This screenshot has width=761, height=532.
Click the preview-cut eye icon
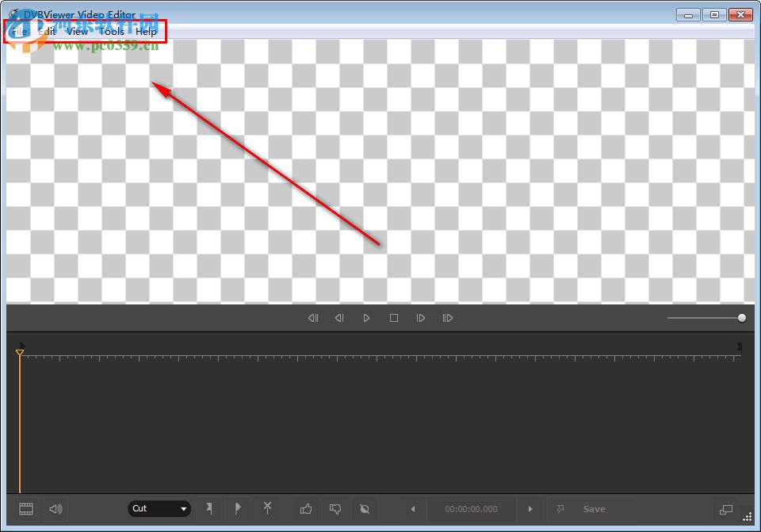pyautogui.click(x=364, y=508)
